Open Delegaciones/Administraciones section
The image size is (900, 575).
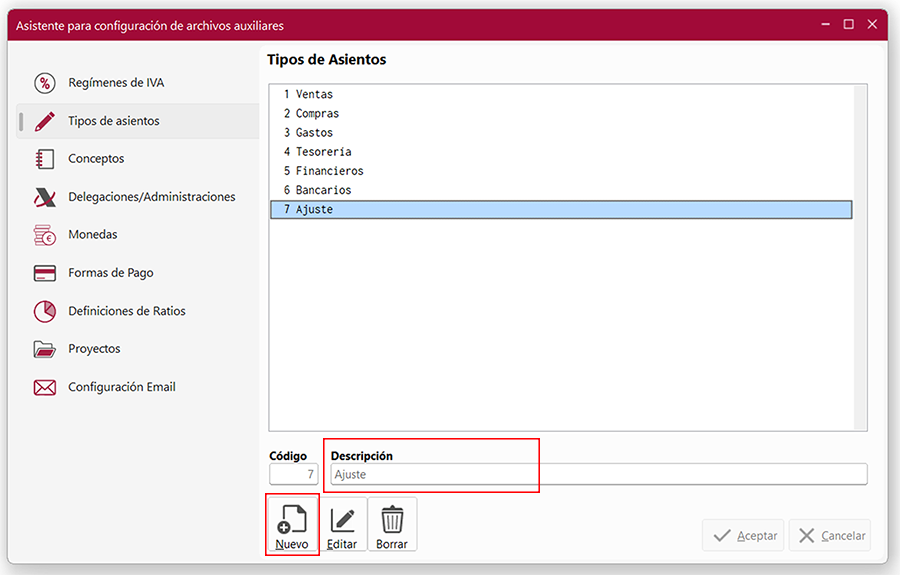(x=138, y=197)
